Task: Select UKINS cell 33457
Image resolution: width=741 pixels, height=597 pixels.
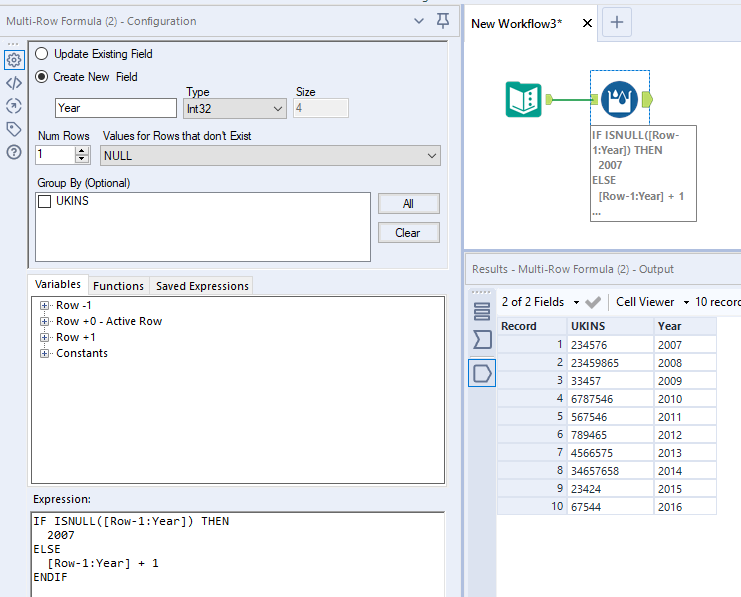Action: tap(610, 381)
